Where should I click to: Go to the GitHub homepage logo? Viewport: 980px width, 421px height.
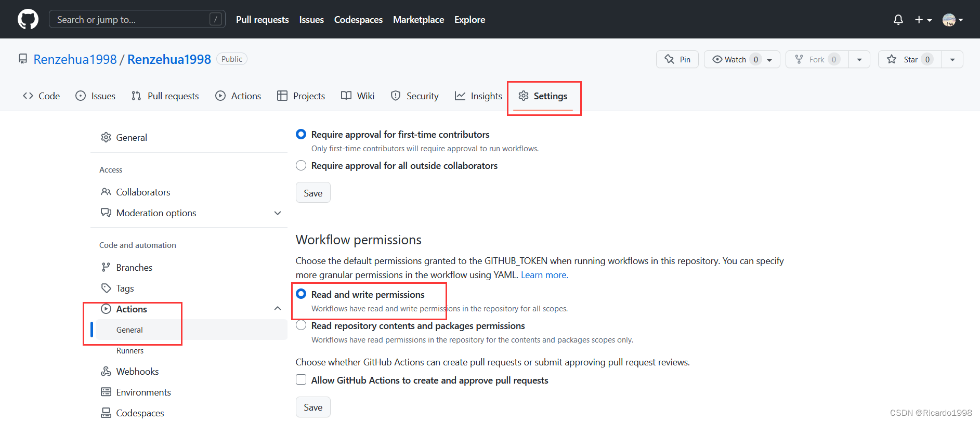click(28, 19)
